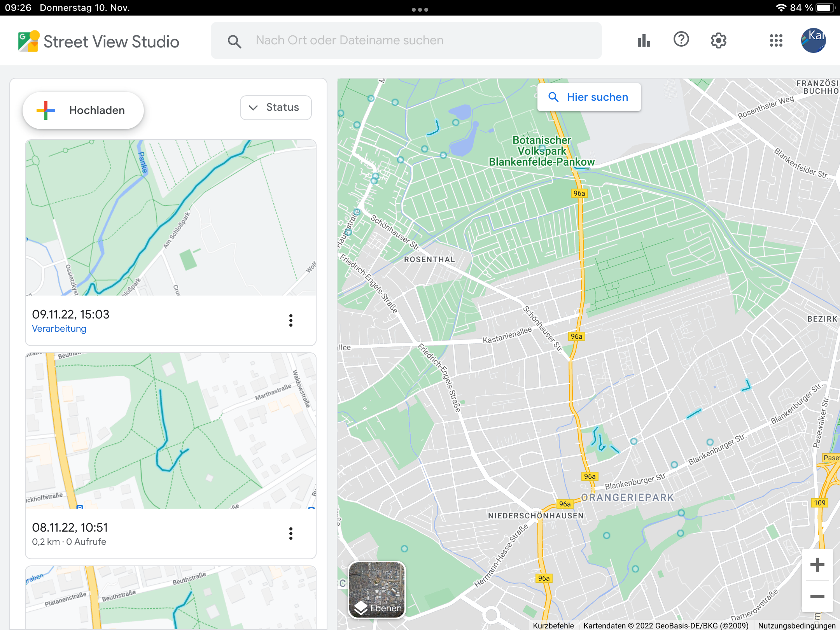Open the Google apps grid icon
Viewport: 840px width, 630px height.
(x=776, y=40)
